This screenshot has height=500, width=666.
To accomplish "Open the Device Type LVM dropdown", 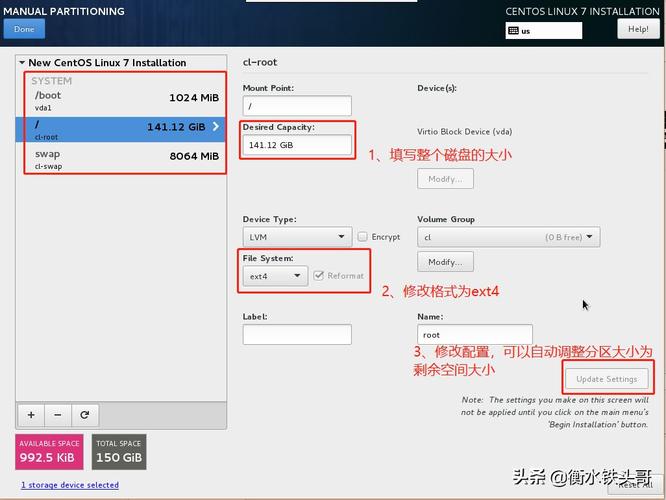I will [297, 237].
